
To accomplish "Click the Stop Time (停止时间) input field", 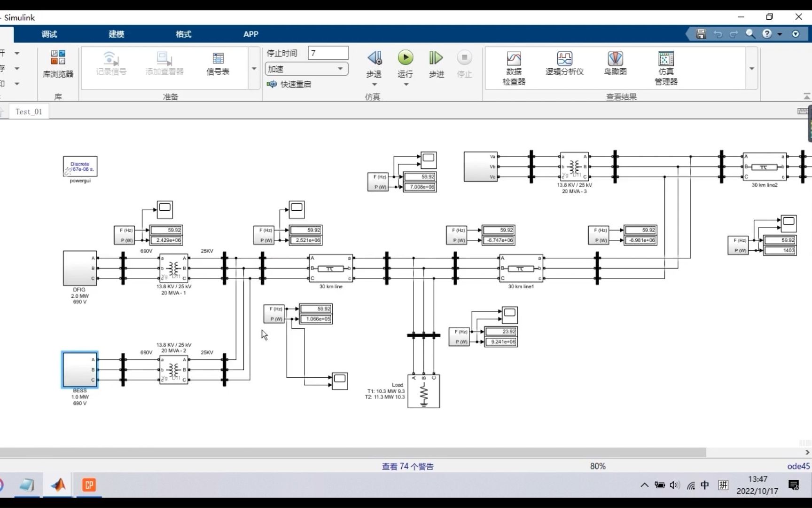I will (328, 53).
